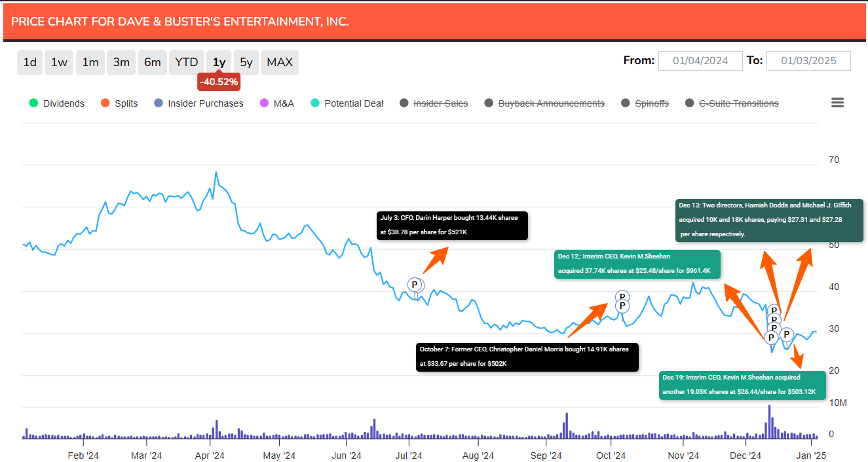Click the From date input field

coord(700,61)
